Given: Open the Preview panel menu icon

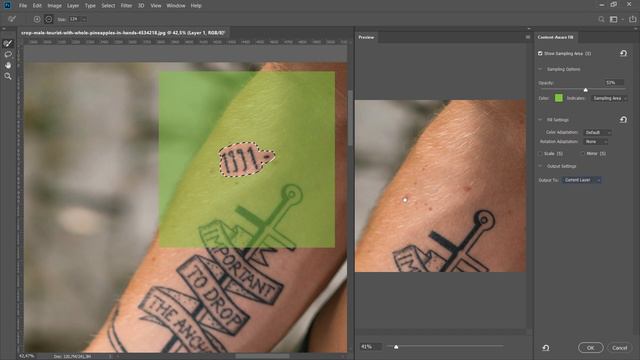Looking at the screenshot, I should tap(528, 37).
